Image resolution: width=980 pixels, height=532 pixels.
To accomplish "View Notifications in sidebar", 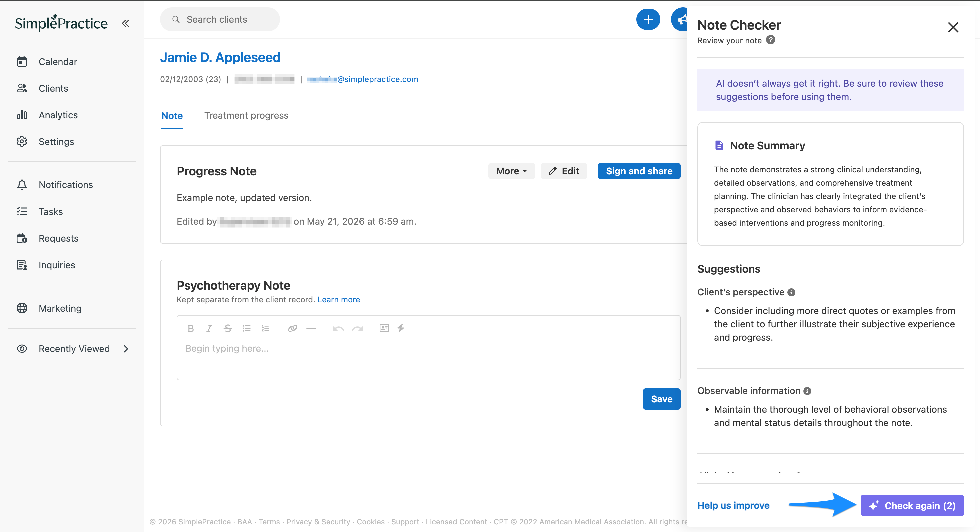I will (66, 185).
